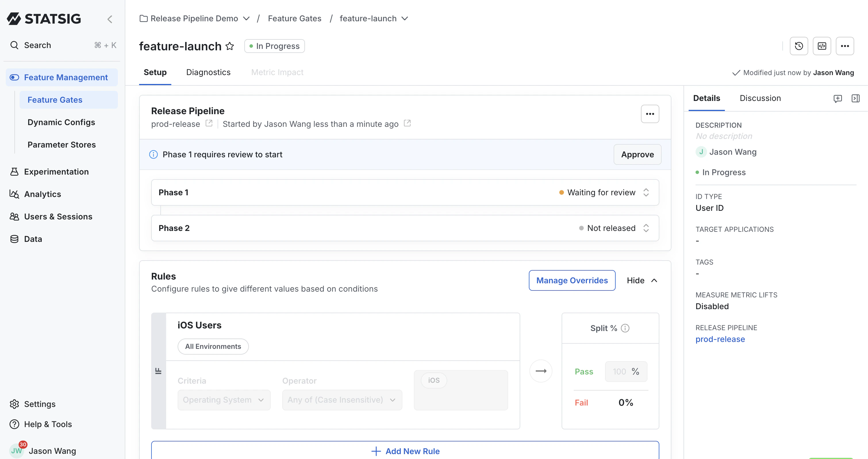Open the Discussion tab
The height and width of the screenshot is (459, 868).
[x=760, y=98]
